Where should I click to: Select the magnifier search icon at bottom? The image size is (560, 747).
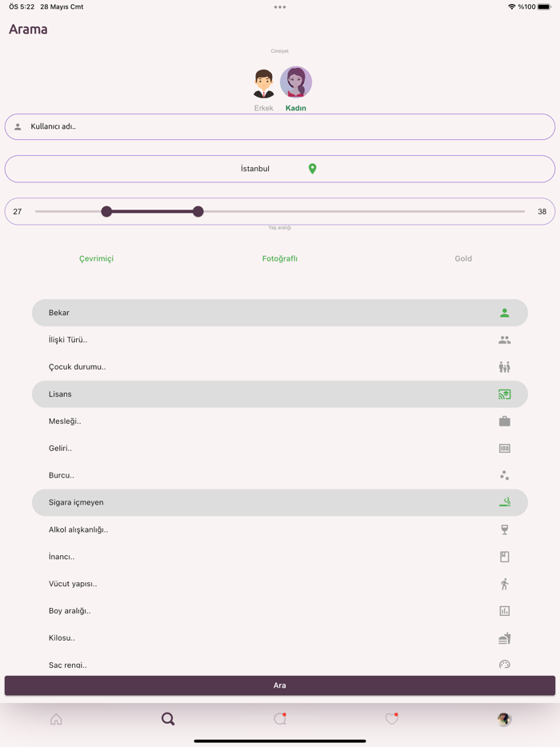click(x=168, y=719)
